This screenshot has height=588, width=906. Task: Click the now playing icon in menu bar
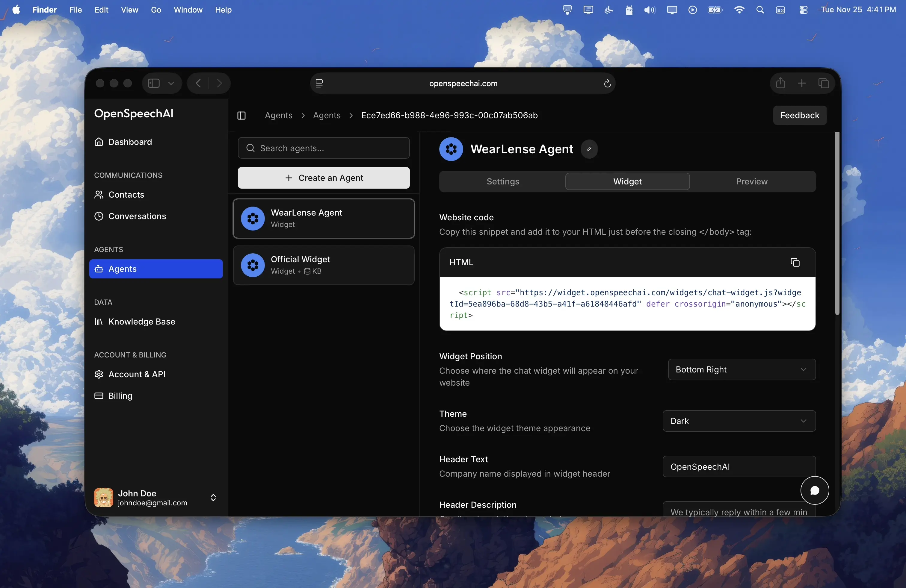pos(692,10)
